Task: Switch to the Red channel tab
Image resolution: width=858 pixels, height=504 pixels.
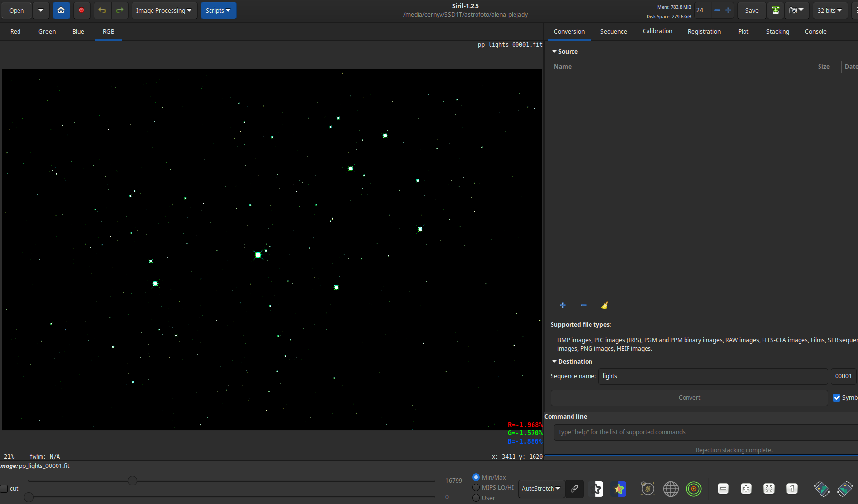Action: (16, 31)
